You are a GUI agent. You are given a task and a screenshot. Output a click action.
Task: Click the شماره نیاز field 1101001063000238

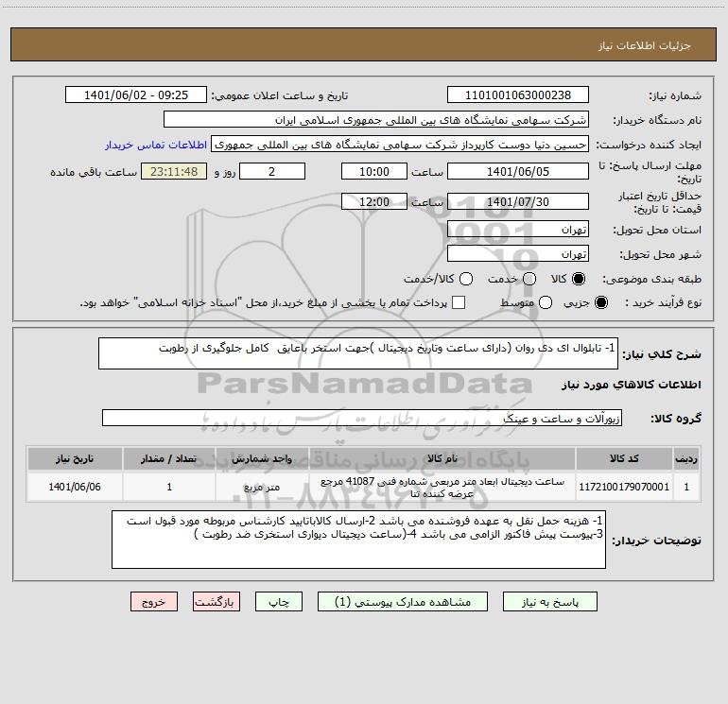518,95
